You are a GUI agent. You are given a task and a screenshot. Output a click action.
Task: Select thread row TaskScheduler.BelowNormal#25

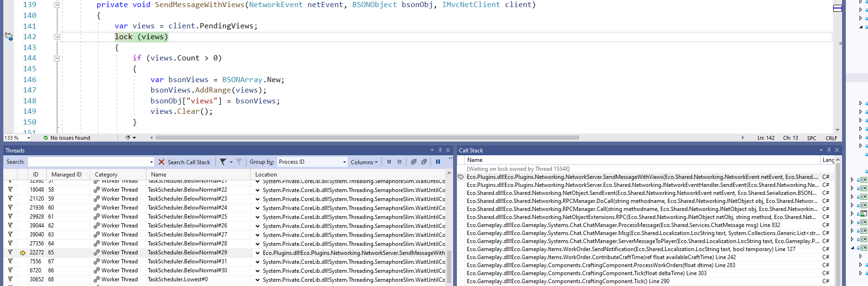tap(224, 217)
